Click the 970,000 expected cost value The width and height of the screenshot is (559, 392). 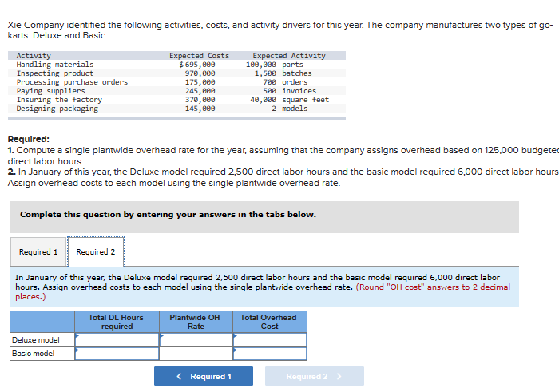[x=200, y=73]
